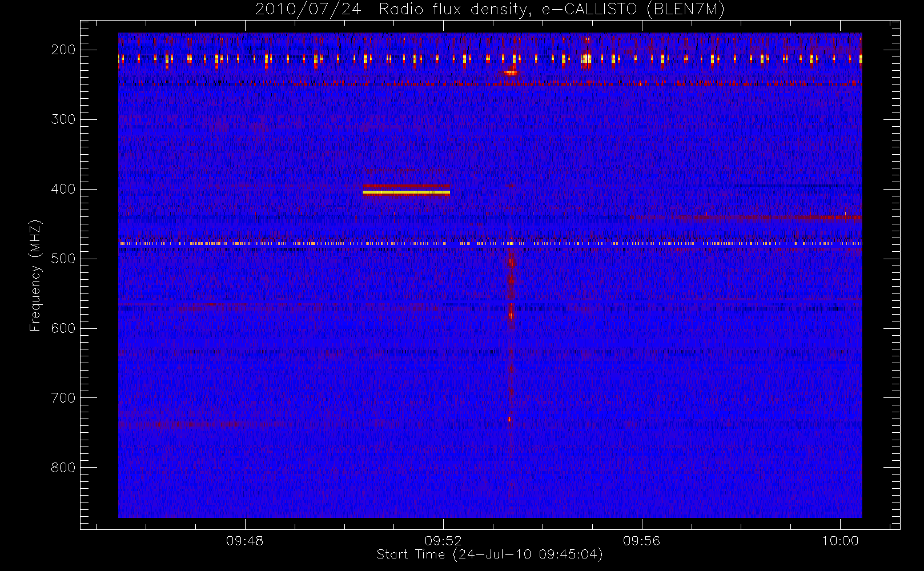Select the 400 frequency tick label

[x=63, y=189]
